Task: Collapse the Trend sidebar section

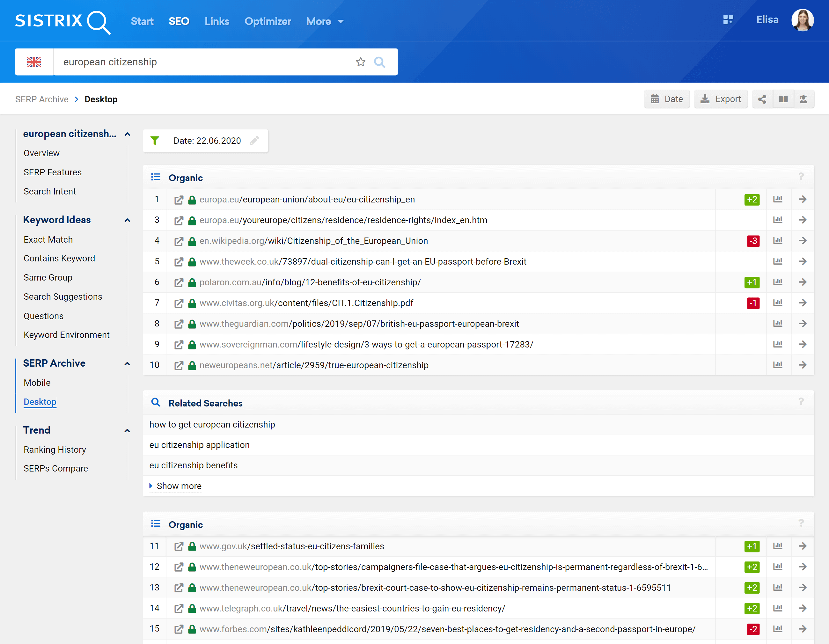Action: (x=127, y=431)
